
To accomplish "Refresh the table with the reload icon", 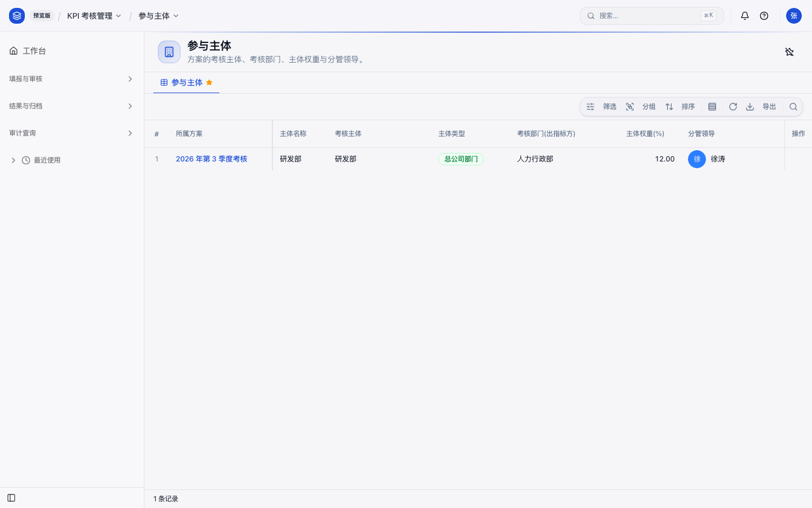I will pyautogui.click(x=733, y=107).
